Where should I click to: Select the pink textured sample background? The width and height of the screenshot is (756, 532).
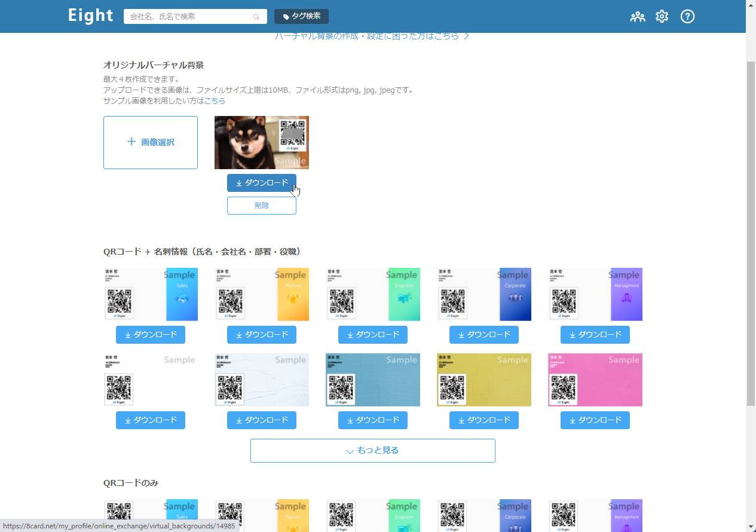[595, 380]
